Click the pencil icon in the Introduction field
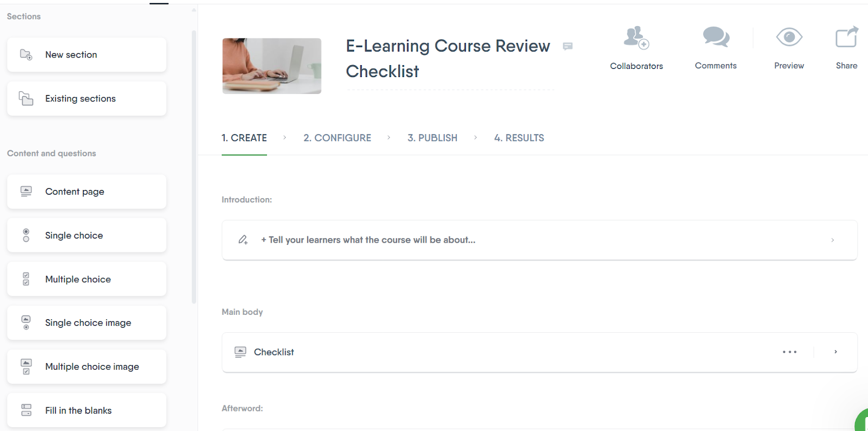 click(242, 239)
